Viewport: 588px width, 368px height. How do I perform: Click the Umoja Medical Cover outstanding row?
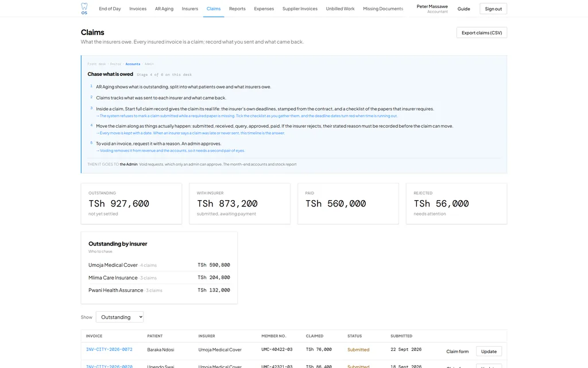pos(159,265)
